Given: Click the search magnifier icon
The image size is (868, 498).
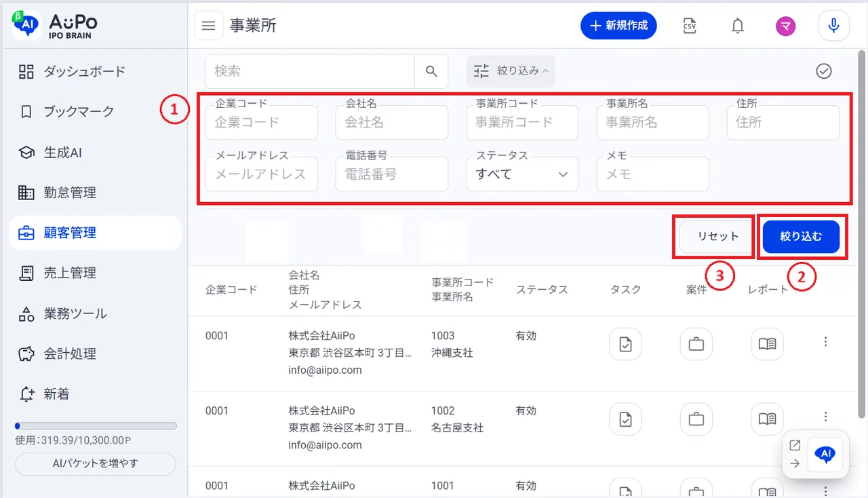Looking at the screenshot, I should 431,71.
